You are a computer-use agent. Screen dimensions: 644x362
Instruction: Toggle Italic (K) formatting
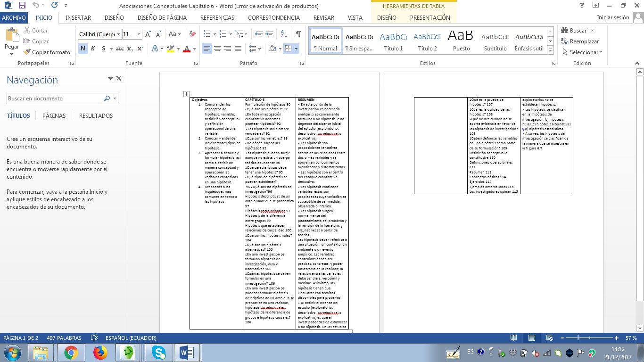93,49
